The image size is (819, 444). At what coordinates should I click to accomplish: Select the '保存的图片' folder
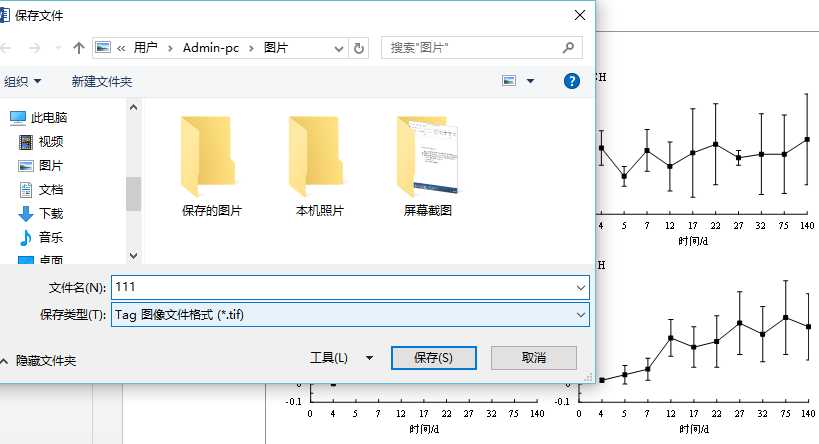click(x=212, y=166)
